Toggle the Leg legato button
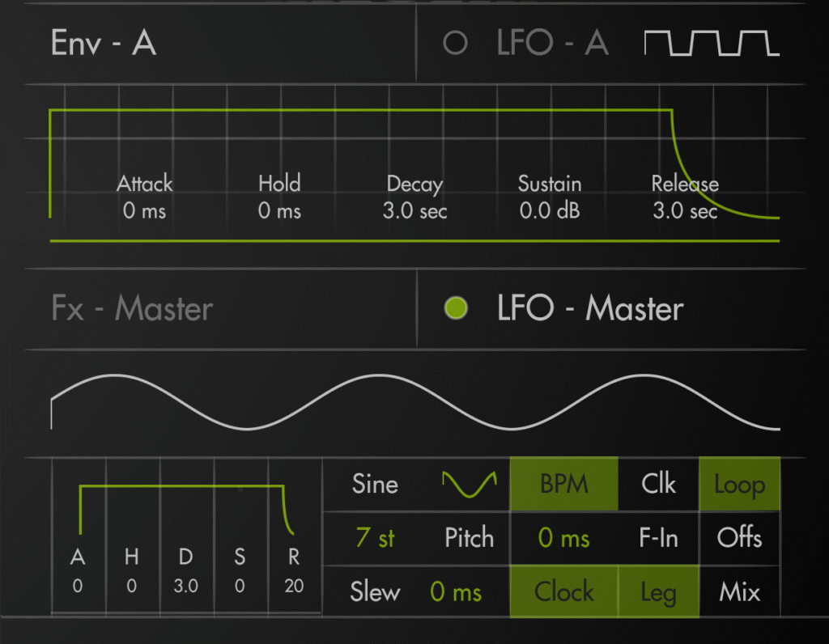 [658, 591]
